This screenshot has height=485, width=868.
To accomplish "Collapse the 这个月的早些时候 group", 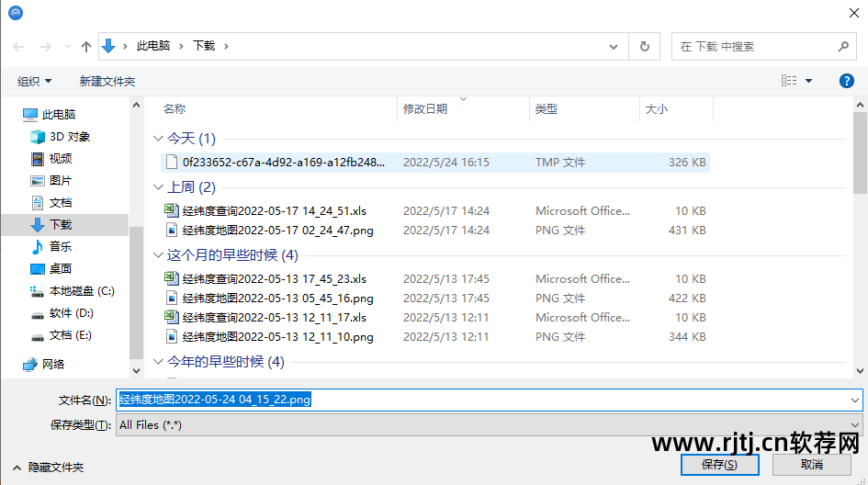I will tap(157, 255).
